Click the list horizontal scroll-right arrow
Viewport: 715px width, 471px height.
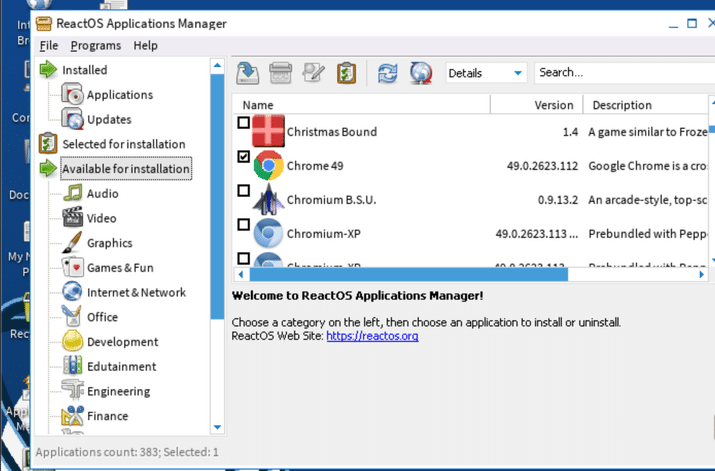point(701,274)
